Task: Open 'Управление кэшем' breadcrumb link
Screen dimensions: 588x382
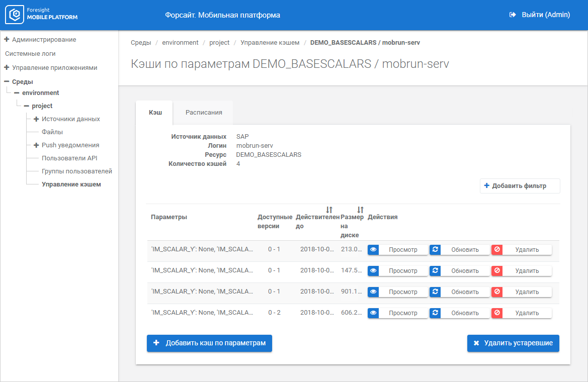Action: point(270,43)
